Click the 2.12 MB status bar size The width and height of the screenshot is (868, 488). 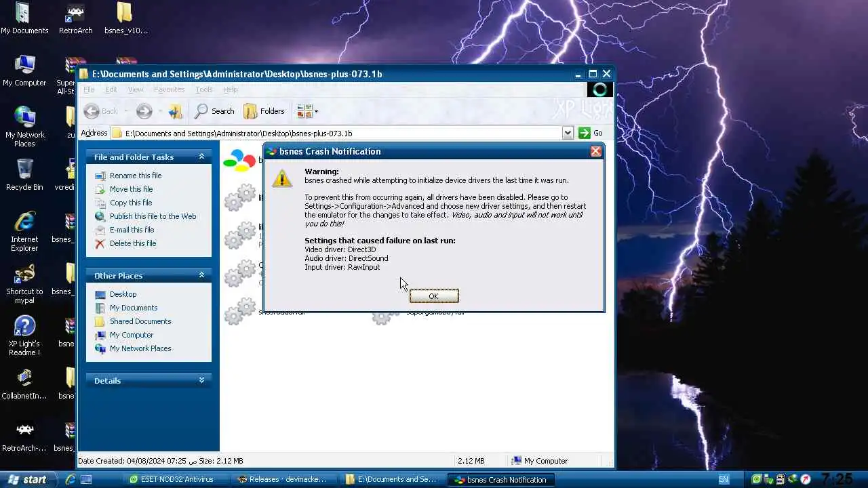click(x=471, y=461)
